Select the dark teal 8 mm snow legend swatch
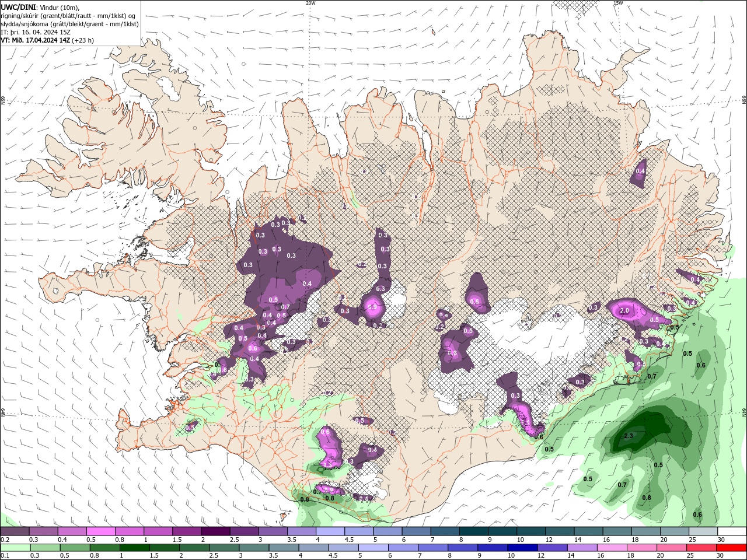The image size is (747, 560). click(474, 531)
